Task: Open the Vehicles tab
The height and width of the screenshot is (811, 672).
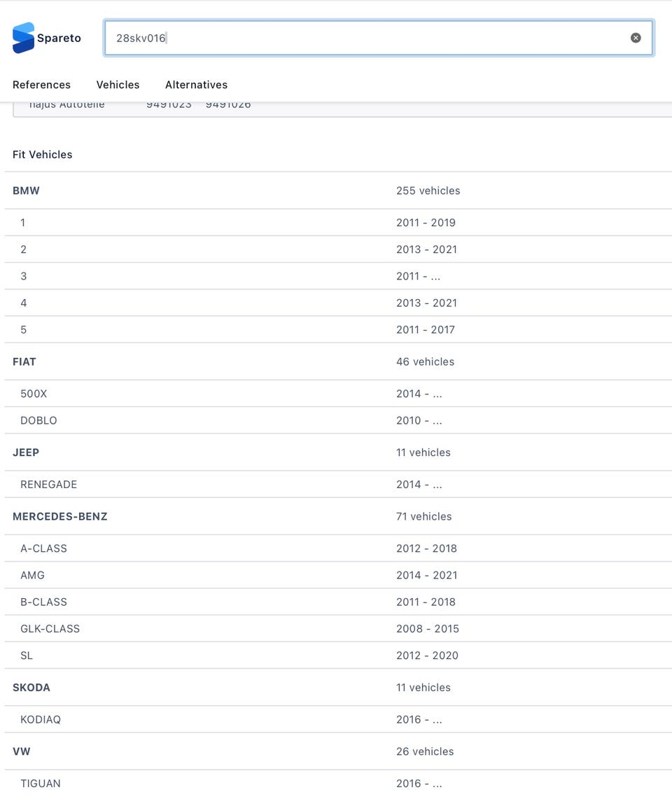Action: 118,85
